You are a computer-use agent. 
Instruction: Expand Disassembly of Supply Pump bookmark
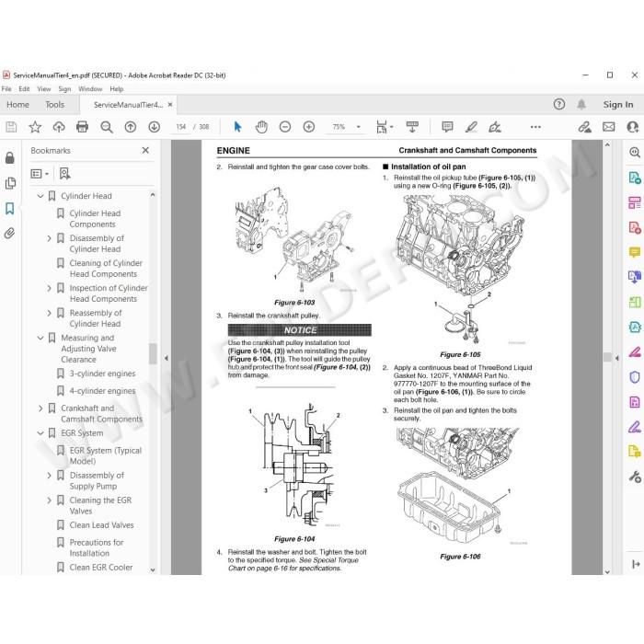click(49, 476)
